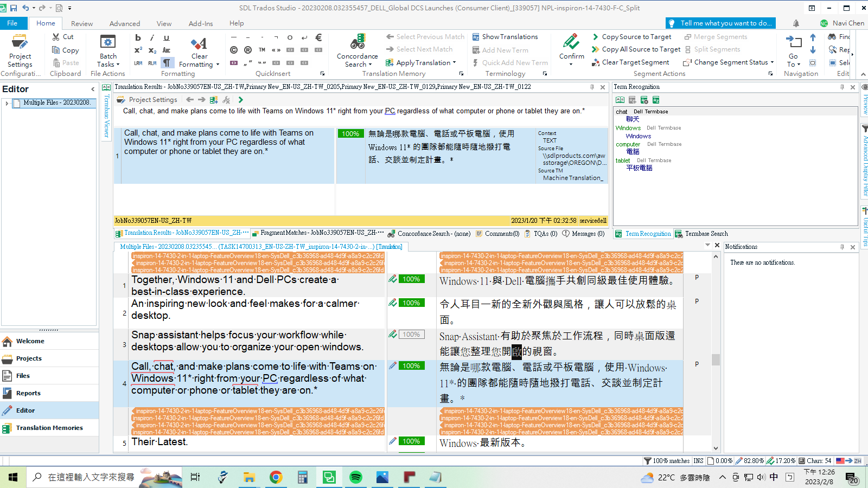Click the notifications bell icon
The width and height of the screenshot is (868, 488).
click(796, 23)
